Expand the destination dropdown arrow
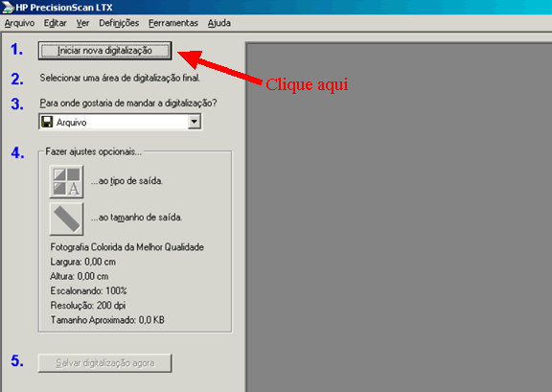552x392 pixels. (x=194, y=122)
